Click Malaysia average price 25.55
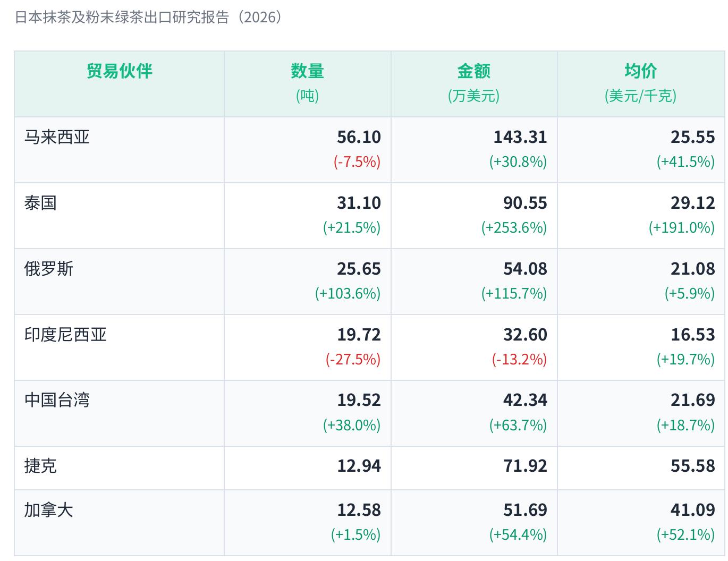This screenshot has width=728, height=561. [x=693, y=137]
